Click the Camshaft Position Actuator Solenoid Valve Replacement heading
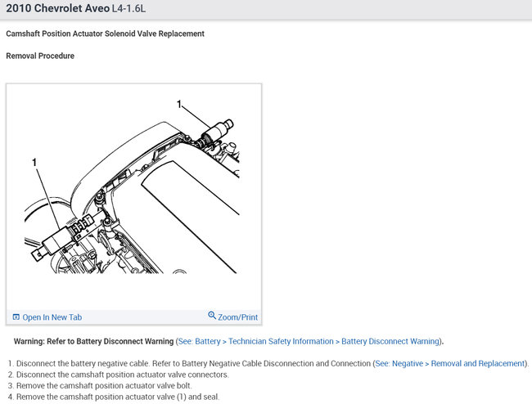Viewport: 532px width, 404px height. coord(106,34)
